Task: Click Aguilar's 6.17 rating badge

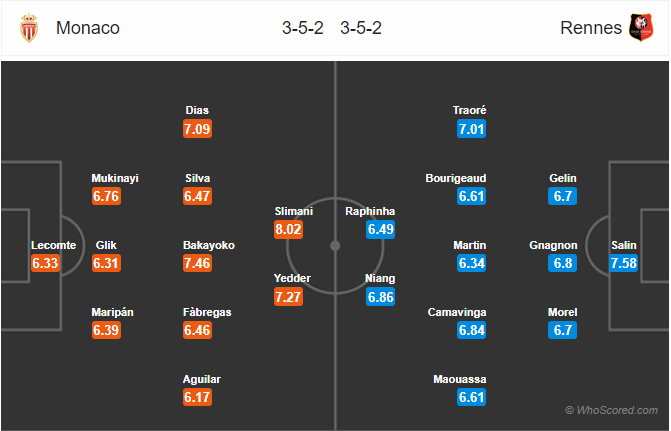Action: tap(197, 397)
